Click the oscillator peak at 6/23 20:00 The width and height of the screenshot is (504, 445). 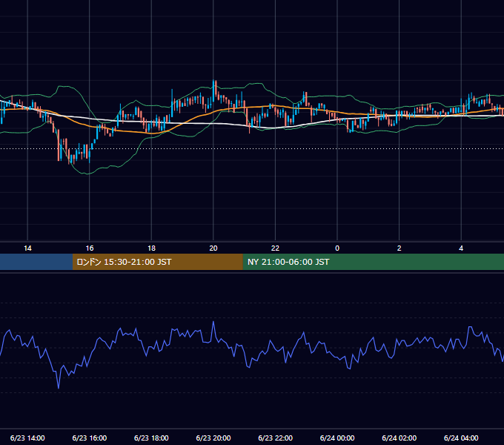(x=213, y=322)
